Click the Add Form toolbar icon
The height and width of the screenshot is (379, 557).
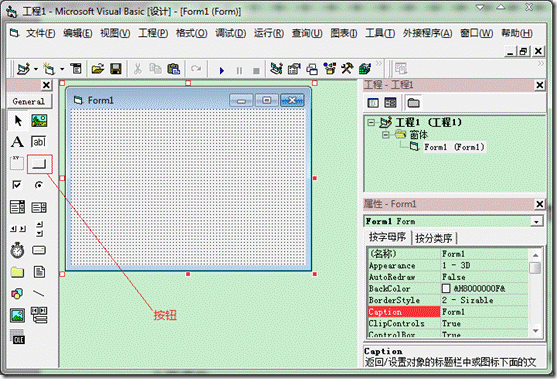point(49,69)
